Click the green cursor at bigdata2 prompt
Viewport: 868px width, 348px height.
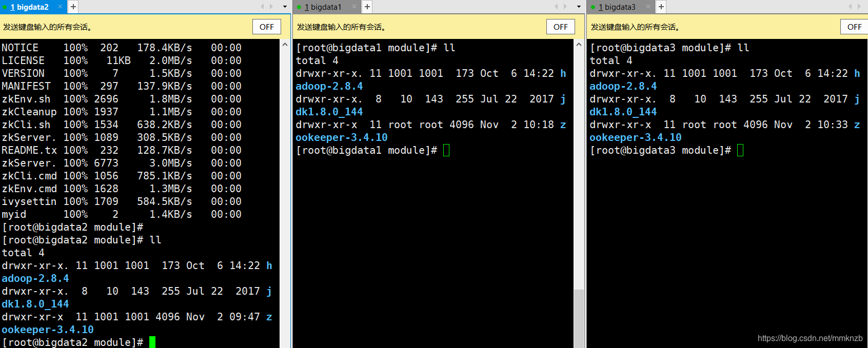152,342
